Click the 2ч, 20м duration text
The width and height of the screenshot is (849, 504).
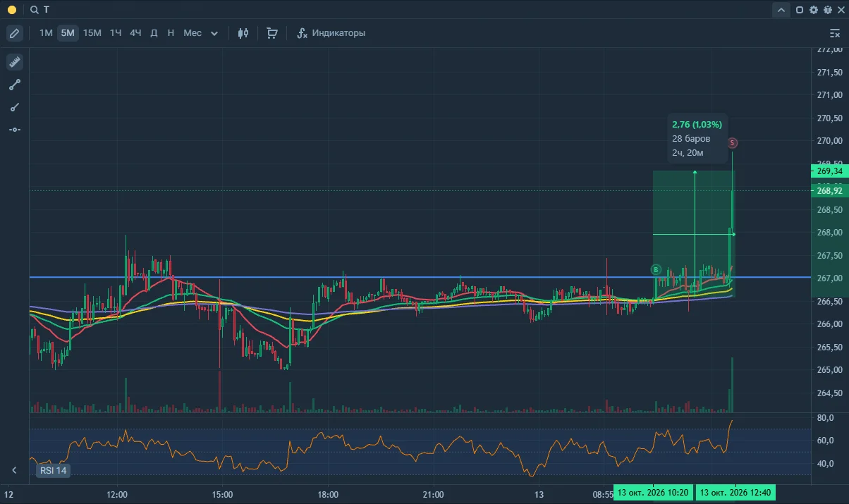[x=688, y=153]
